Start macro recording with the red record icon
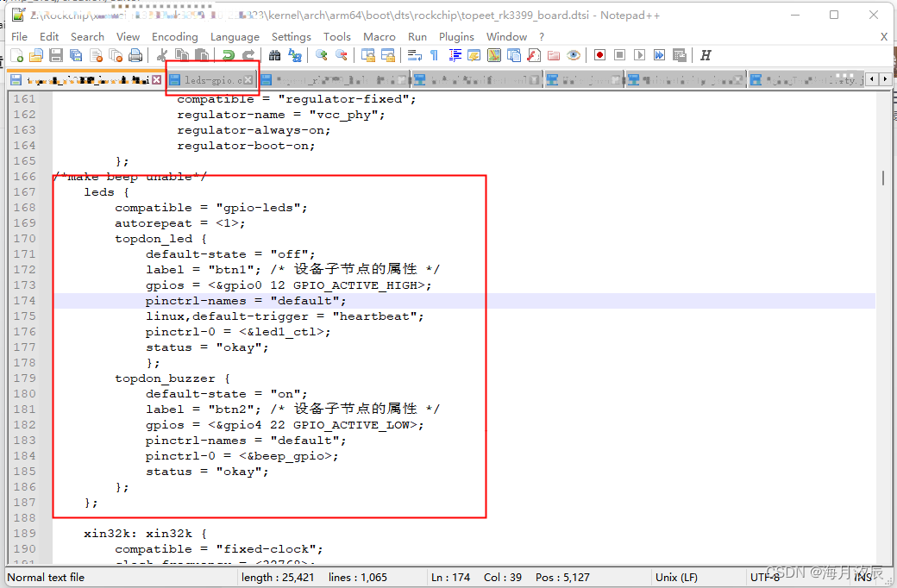Screen dimensions: 897x588 [x=599, y=54]
